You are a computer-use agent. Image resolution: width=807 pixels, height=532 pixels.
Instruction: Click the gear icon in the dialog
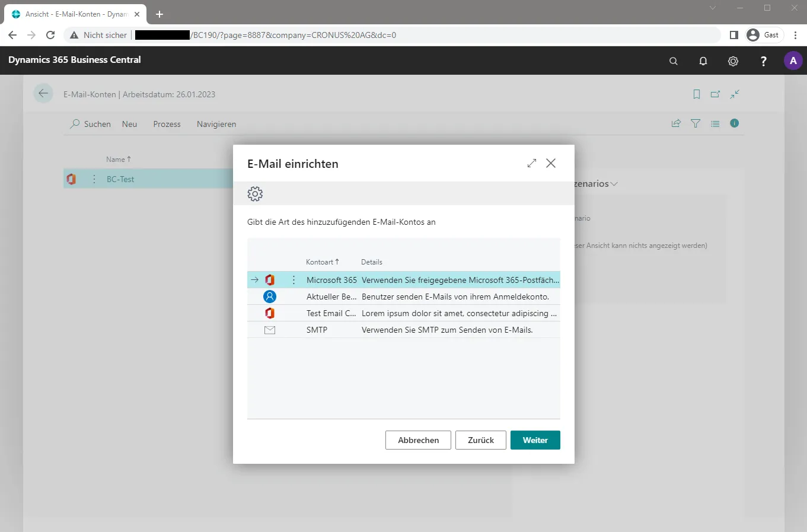click(255, 193)
